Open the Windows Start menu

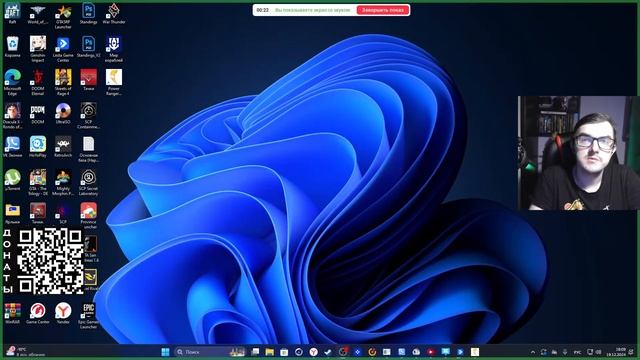tap(165, 352)
